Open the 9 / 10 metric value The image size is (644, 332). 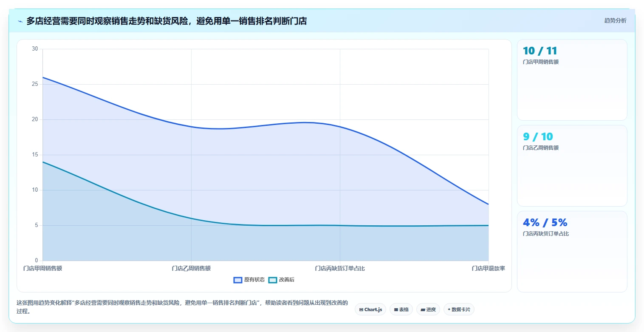538,137
